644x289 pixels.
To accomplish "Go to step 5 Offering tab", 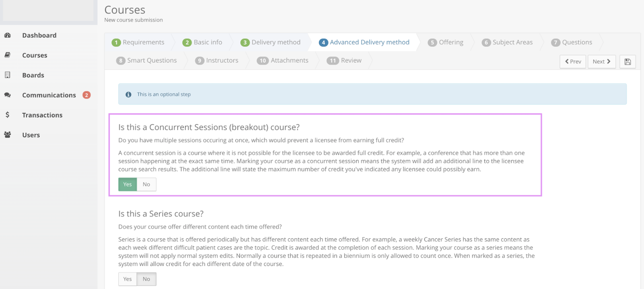I will 446,42.
